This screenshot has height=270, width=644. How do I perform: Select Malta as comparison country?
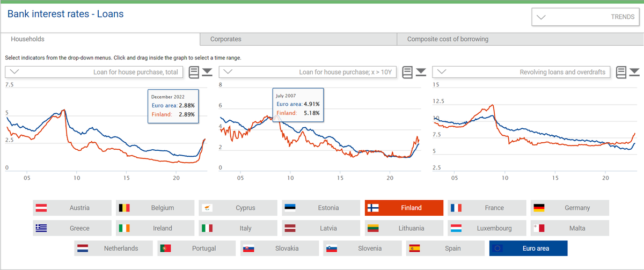pyautogui.click(x=570, y=228)
